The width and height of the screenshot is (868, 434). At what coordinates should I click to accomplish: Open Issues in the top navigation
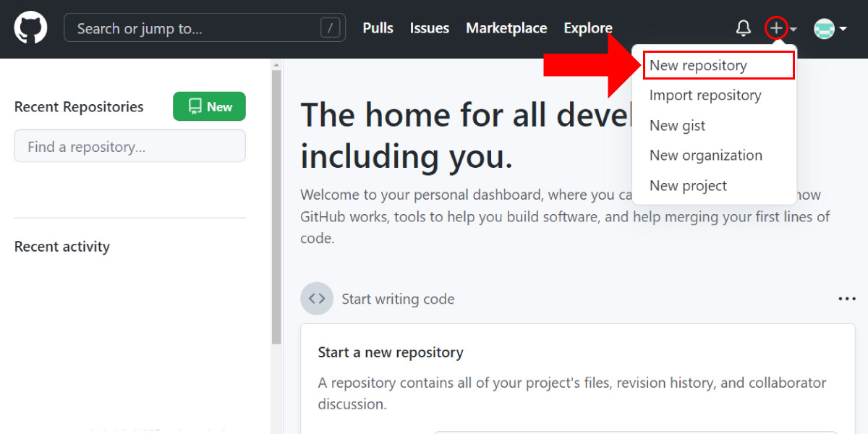pyautogui.click(x=430, y=28)
